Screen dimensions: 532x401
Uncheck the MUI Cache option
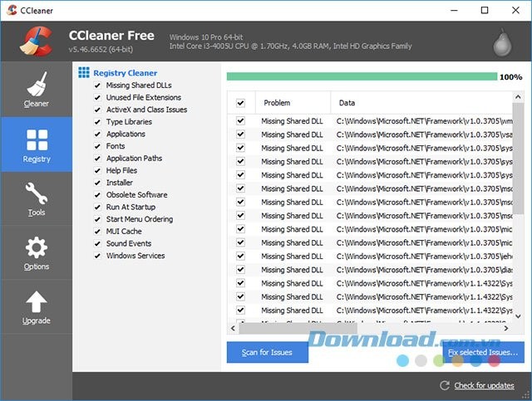pos(97,232)
